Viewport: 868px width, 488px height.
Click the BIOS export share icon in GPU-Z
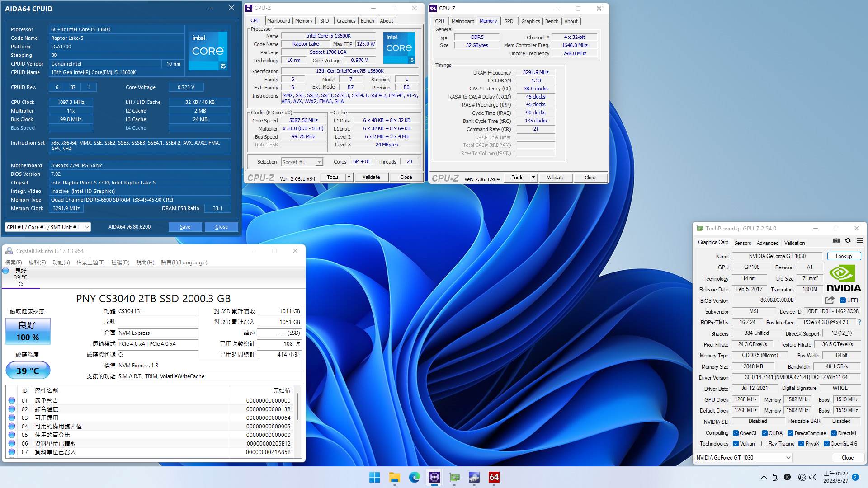pyautogui.click(x=830, y=300)
